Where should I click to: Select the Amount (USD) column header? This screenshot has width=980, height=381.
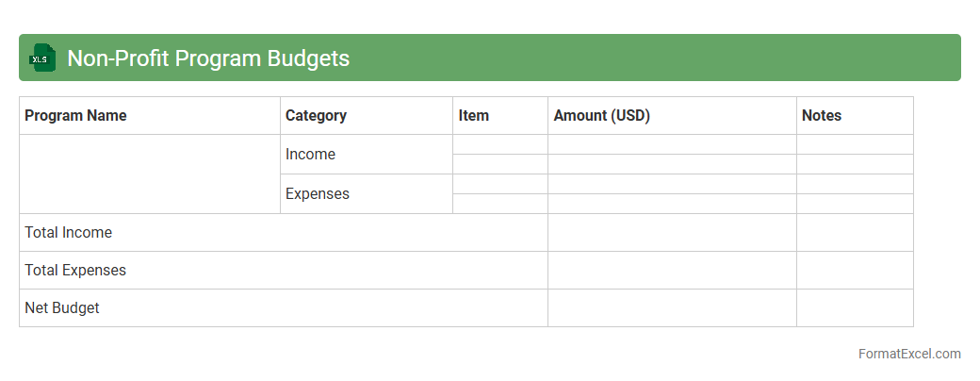click(x=601, y=116)
